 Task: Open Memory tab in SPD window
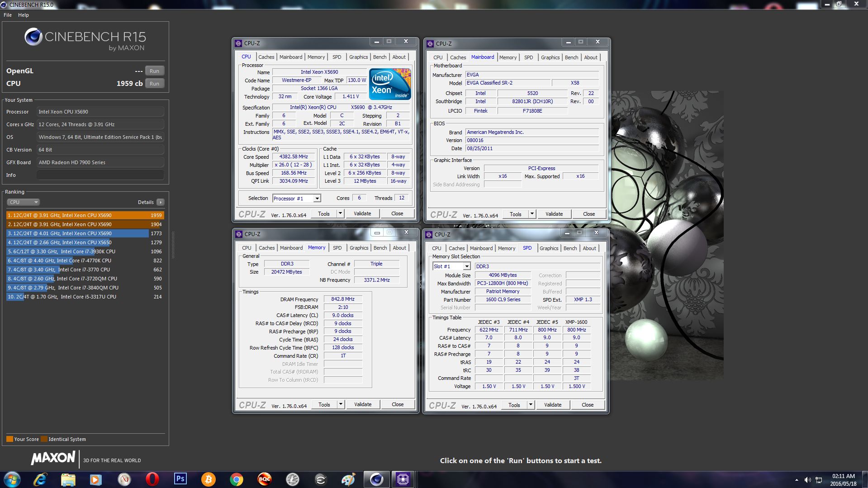[x=506, y=248]
